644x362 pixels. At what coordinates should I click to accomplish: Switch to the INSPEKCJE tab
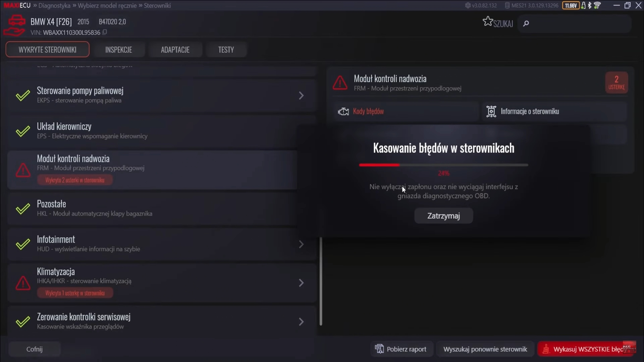coord(118,50)
